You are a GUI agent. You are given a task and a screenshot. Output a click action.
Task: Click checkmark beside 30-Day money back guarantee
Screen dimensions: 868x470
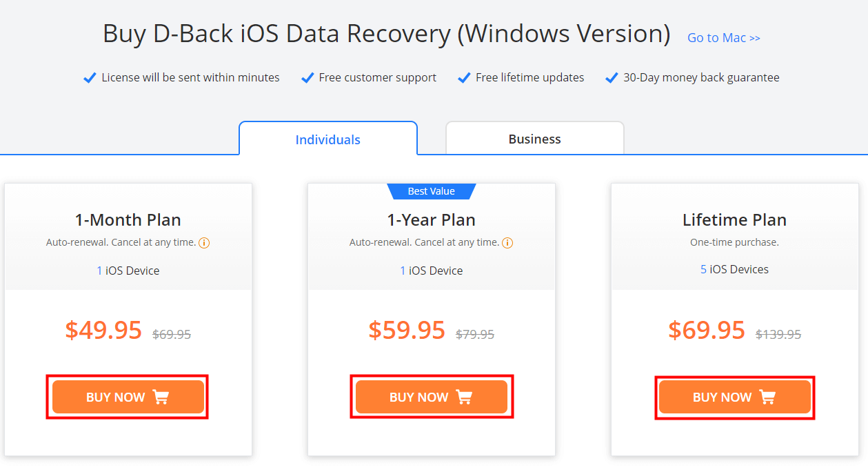coord(612,78)
